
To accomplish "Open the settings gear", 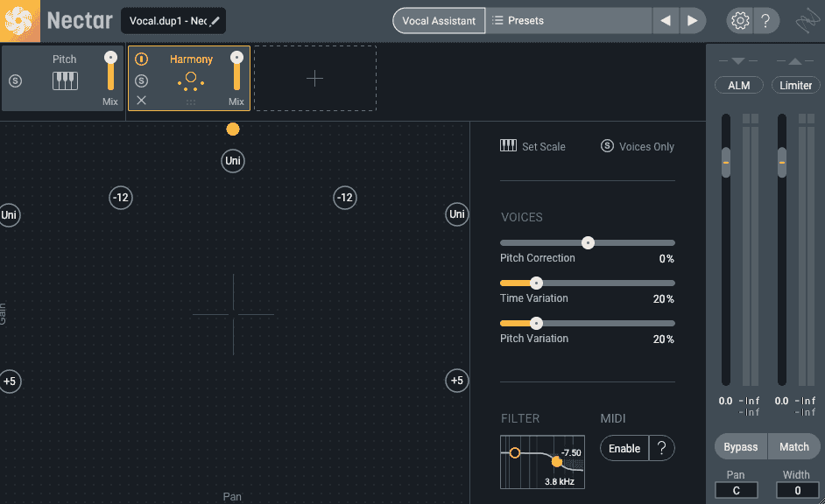I will (740, 21).
